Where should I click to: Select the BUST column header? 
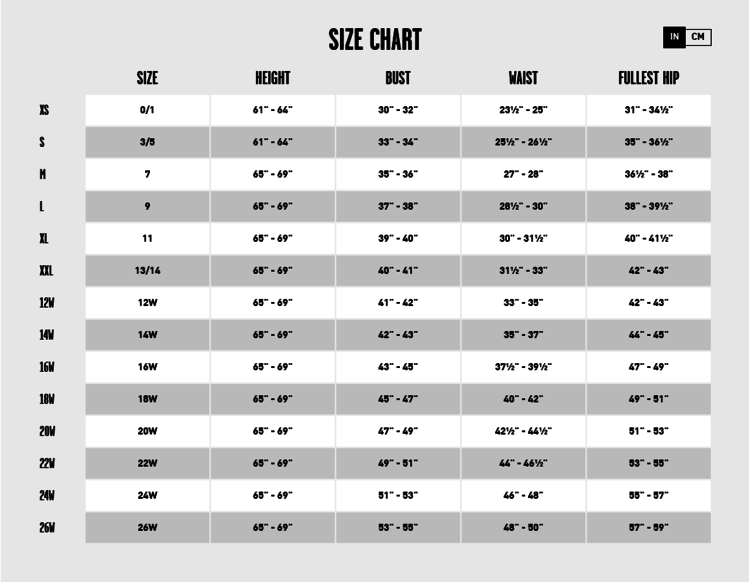(x=398, y=78)
